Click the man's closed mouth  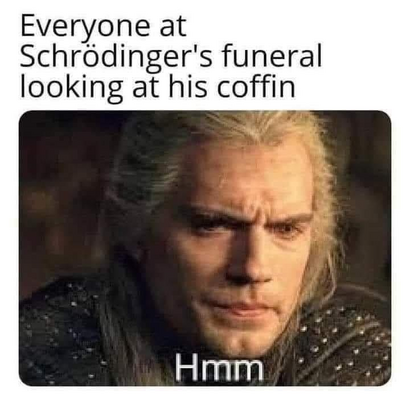point(237,307)
